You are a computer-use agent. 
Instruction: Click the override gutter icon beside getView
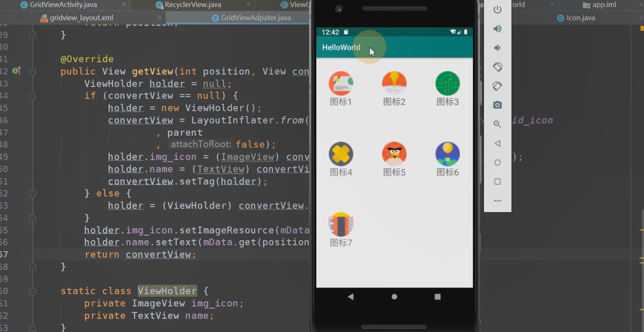16,71
